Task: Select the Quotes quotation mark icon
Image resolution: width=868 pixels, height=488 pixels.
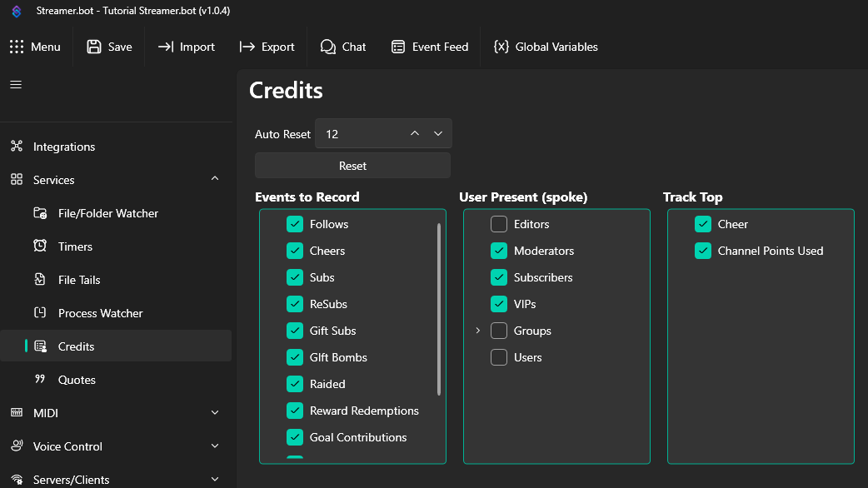Action: pyautogui.click(x=40, y=380)
